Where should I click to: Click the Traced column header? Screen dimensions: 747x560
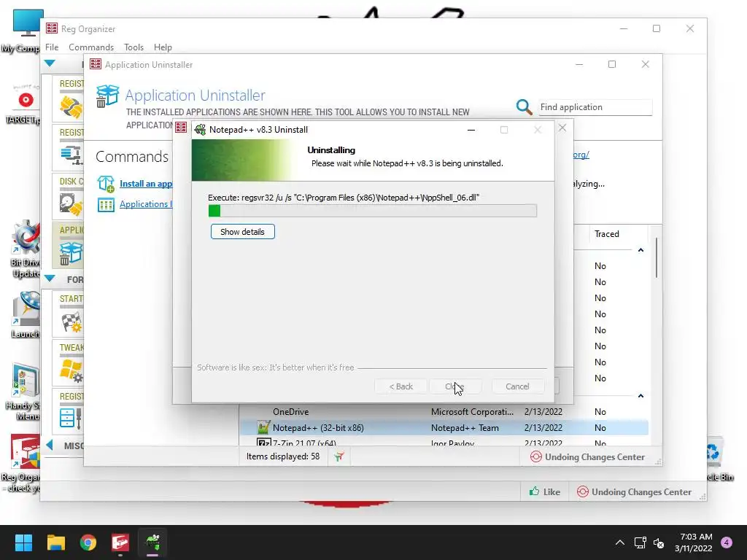click(x=606, y=234)
